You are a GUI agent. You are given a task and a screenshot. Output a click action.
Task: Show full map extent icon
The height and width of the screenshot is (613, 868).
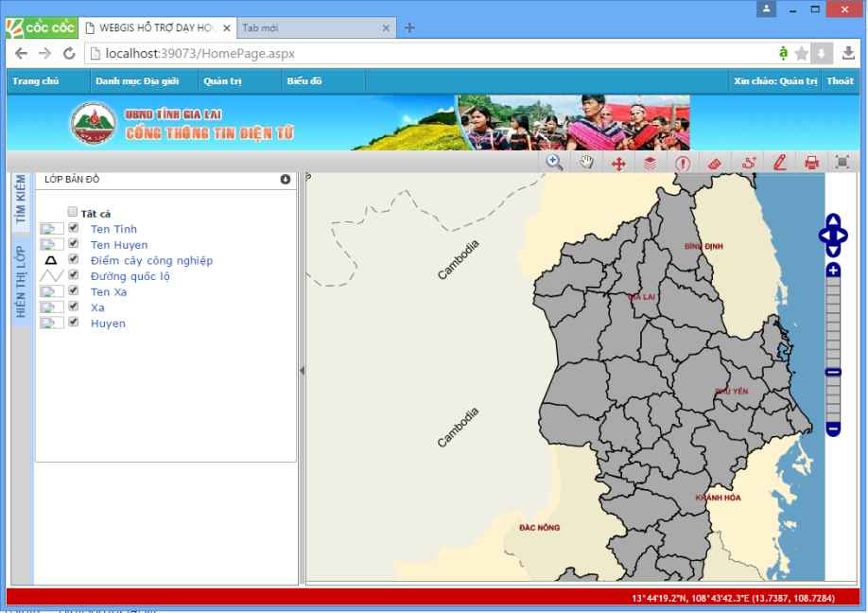[842, 163]
